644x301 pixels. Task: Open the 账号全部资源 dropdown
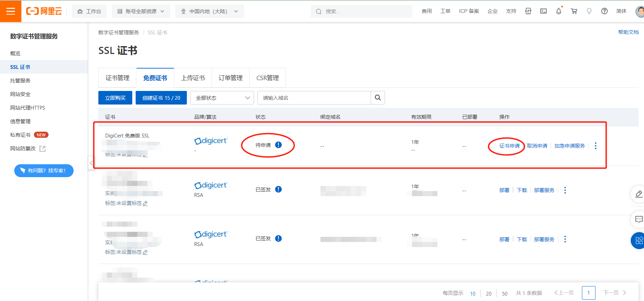click(141, 11)
